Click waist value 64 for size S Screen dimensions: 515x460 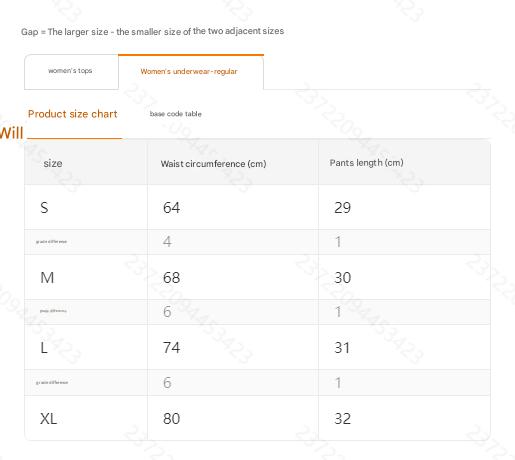pyautogui.click(x=172, y=208)
